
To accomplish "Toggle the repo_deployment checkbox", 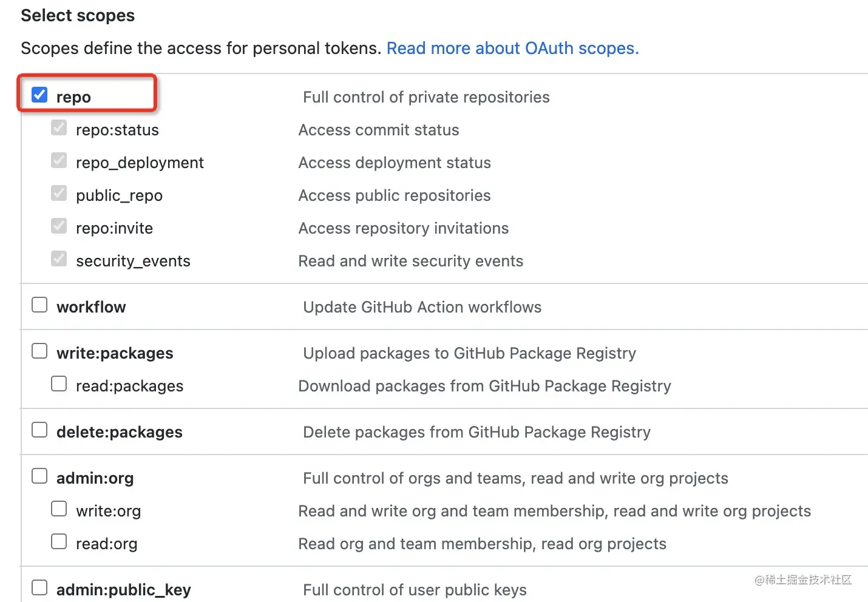I will (59, 160).
